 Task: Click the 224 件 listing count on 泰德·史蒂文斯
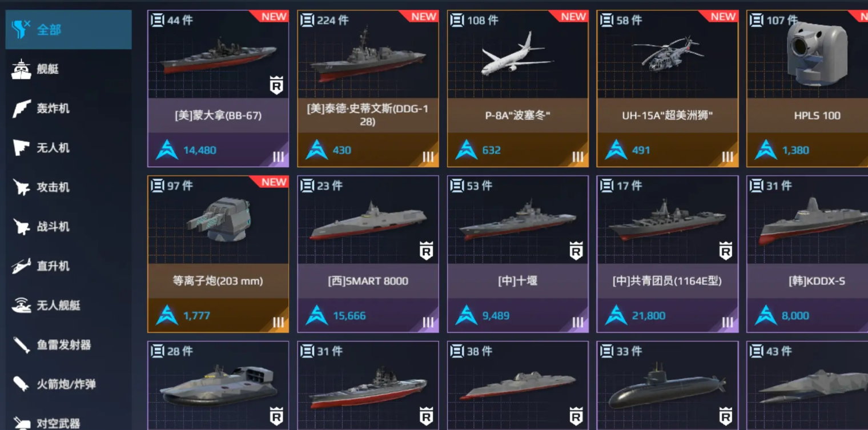pos(333,20)
